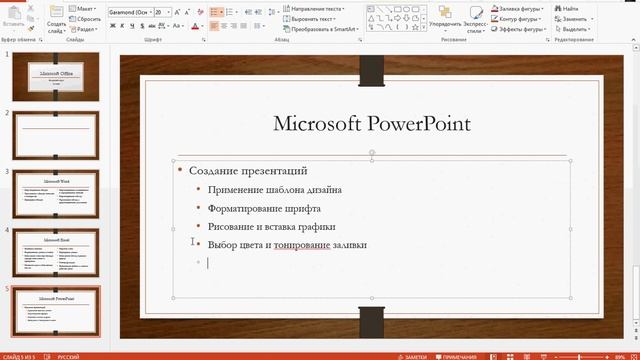This screenshot has width=640, height=360.
Task: Open the line spacing dropdown
Action: tap(273, 13)
